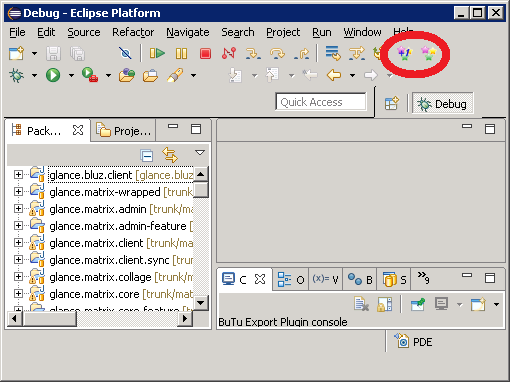510x382 pixels.
Task: Click Collapse All in Package Explorer
Action: pos(147,155)
